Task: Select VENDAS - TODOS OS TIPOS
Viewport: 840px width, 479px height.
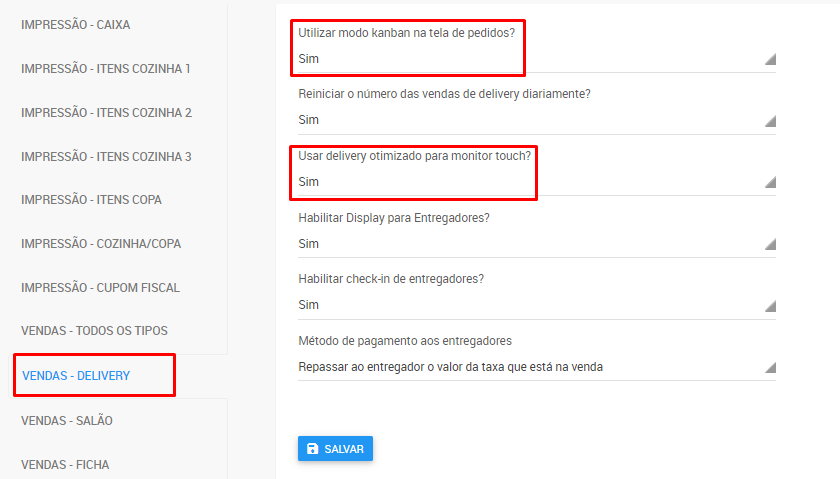Action: pos(94,331)
